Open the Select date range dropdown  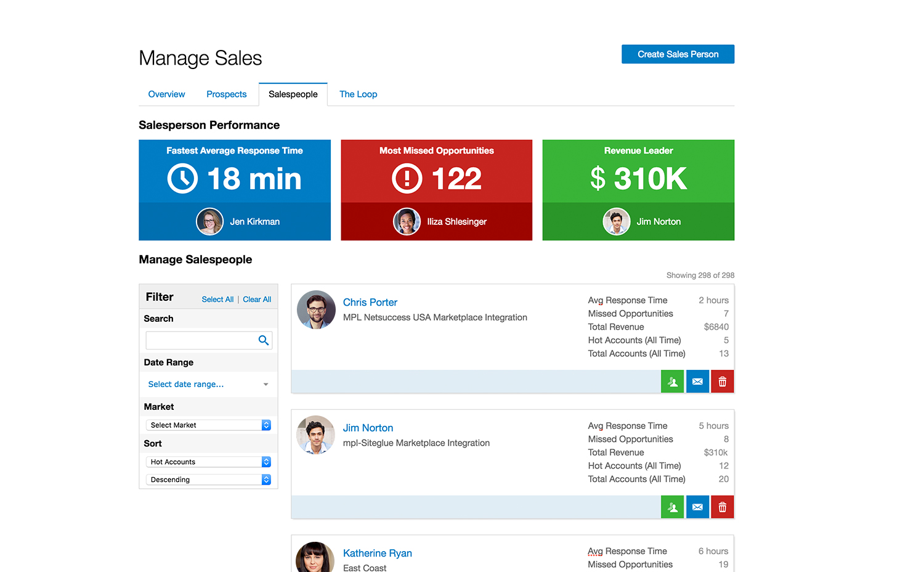pos(208,384)
